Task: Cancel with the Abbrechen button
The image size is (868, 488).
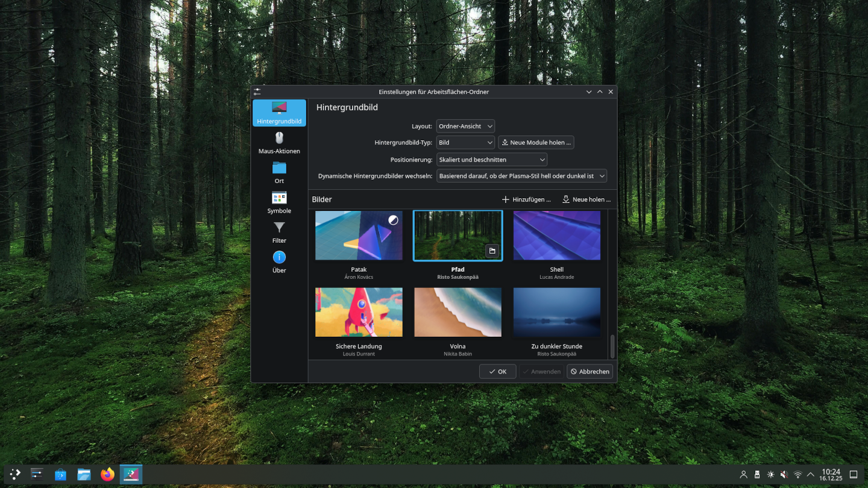Action: point(590,372)
